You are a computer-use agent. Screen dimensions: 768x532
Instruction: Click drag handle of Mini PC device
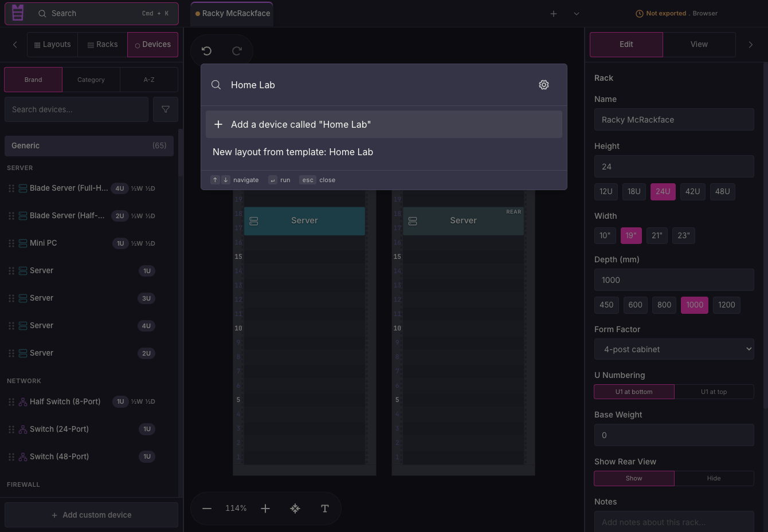pyautogui.click(x=11, y=243)
